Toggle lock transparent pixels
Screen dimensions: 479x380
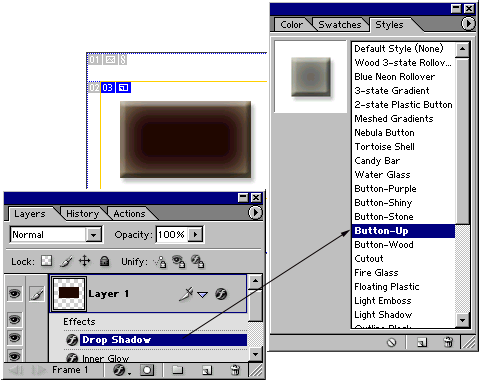point(46,261)
